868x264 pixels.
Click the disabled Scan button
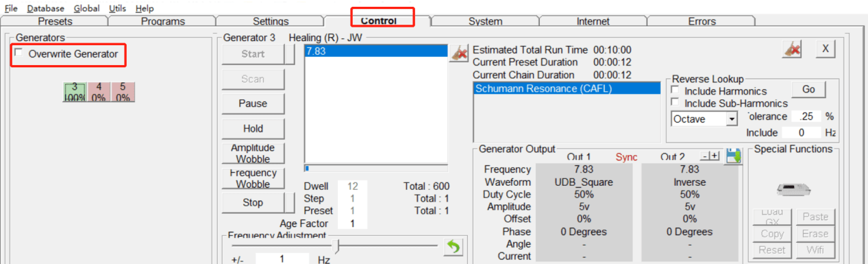[253, 79]
